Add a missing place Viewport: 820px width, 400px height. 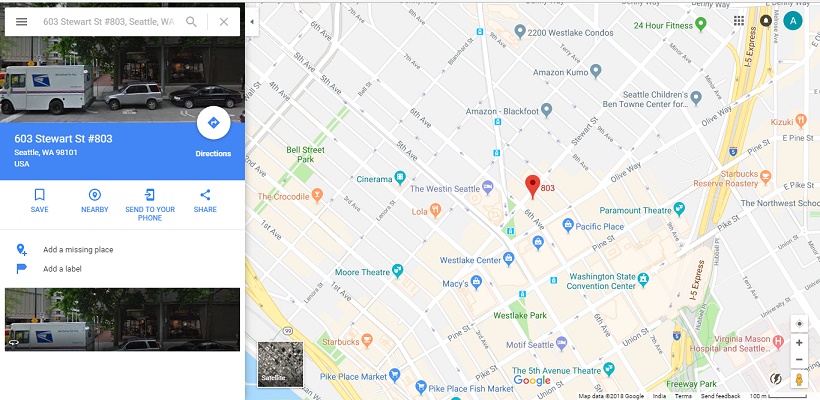click(78, 249)
